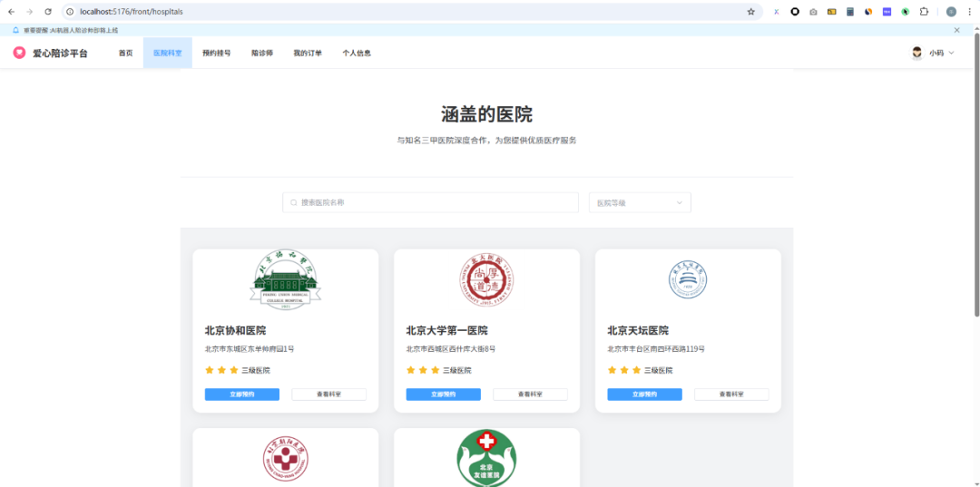Open the 个人信息 menu item
Screen dimensions: 980x487
pos(357,54)
